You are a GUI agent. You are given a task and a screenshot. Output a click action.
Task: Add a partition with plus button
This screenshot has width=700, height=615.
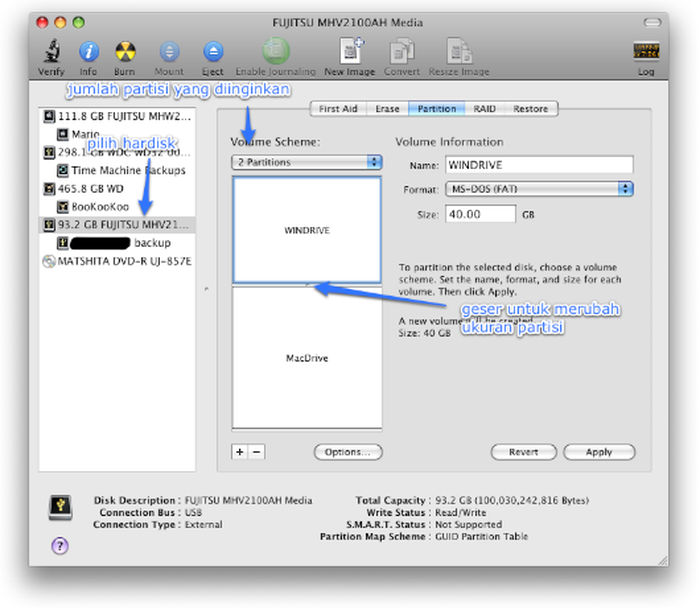pyautogui.click(x=240, y=452)
